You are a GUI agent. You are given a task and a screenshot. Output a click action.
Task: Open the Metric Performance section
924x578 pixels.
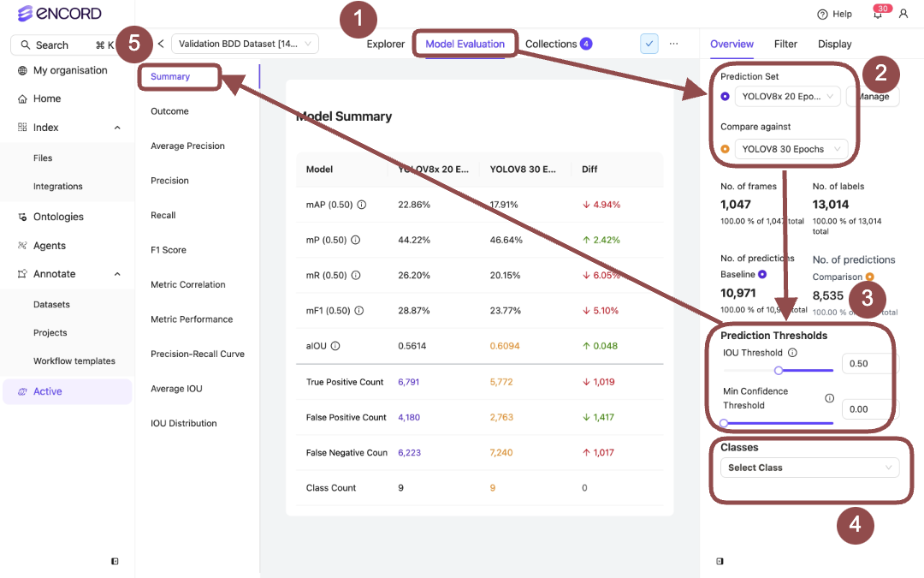click(x=192, y=319)
